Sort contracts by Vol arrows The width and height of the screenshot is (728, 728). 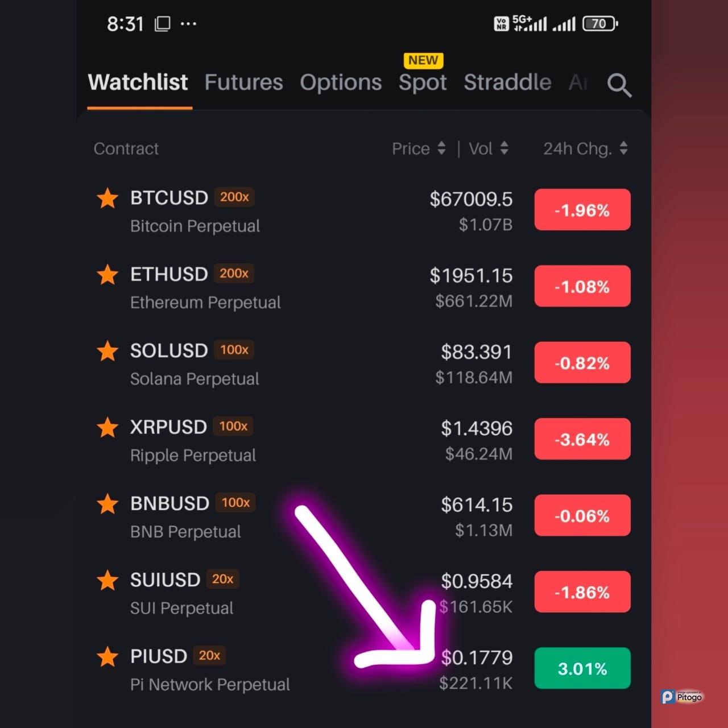pyautogui.click(x=504, y=148)
